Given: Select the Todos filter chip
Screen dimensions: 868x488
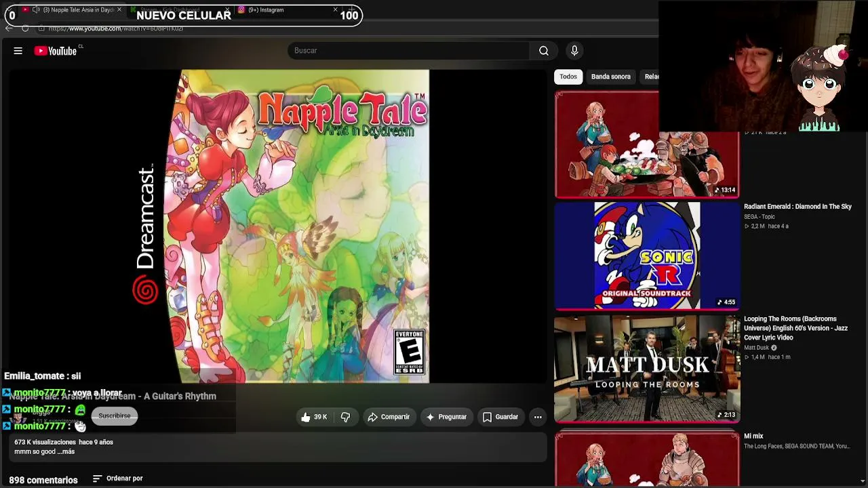Looking at the screenshot, I should pyautogui.click(x=568, y=77).
